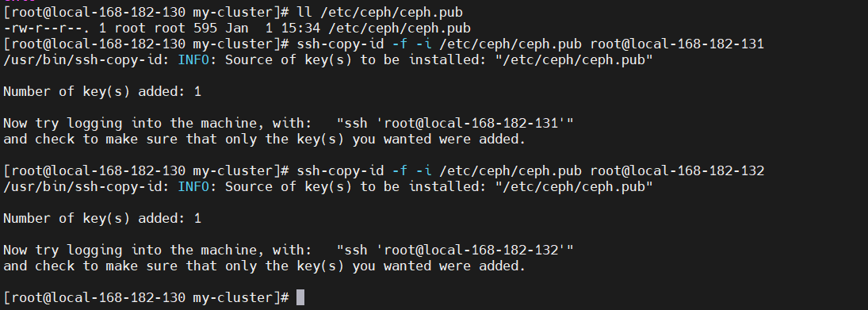
Task: Click the root@local-168-182-132 argument in the second command
Action: pyautogui.click(x=677, y=170)
